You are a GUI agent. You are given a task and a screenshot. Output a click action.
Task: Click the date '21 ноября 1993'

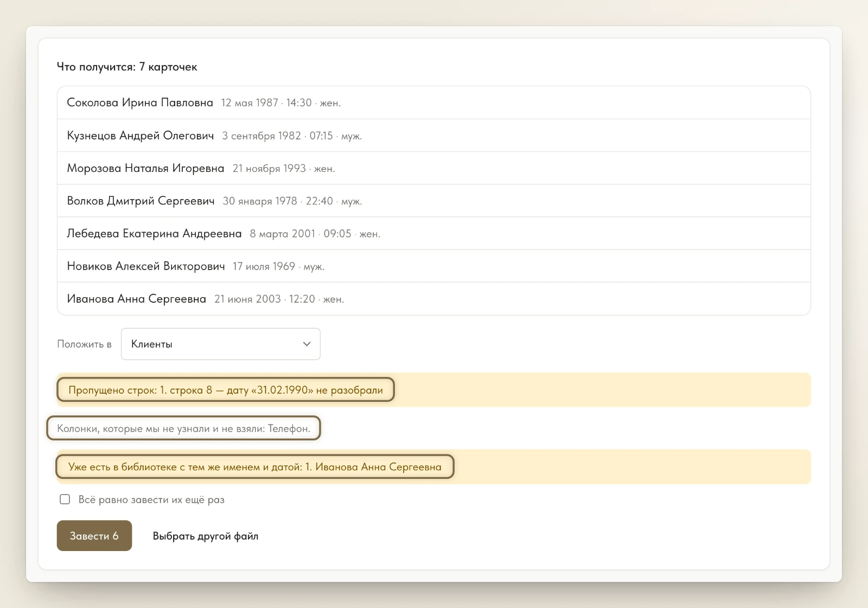[x=269, y=168]
